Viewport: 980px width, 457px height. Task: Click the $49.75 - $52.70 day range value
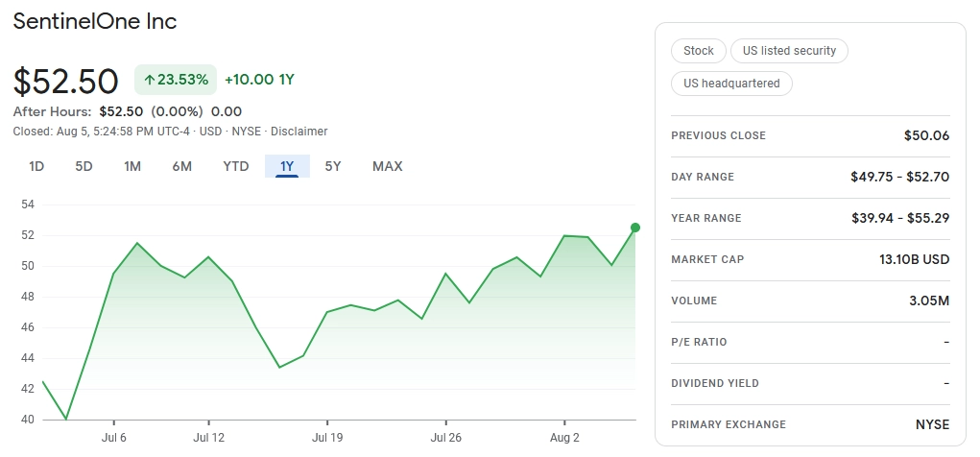tap(899, 177)
